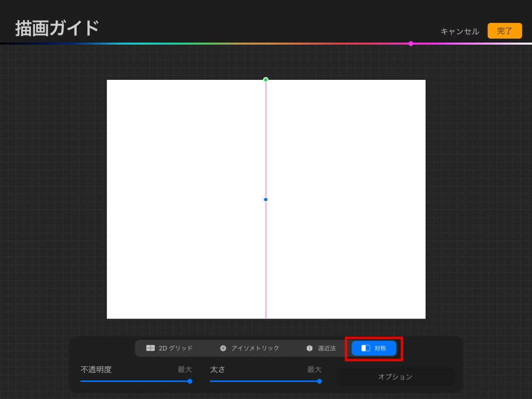The height and width of the screenshot is (399, 532).
Task: Click the 不透明度 slider handle
Action: pyautogui.click(x=189, y=381)
